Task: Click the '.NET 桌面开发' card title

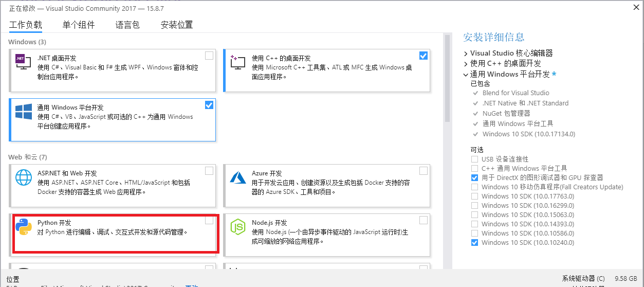Action: 57,58
